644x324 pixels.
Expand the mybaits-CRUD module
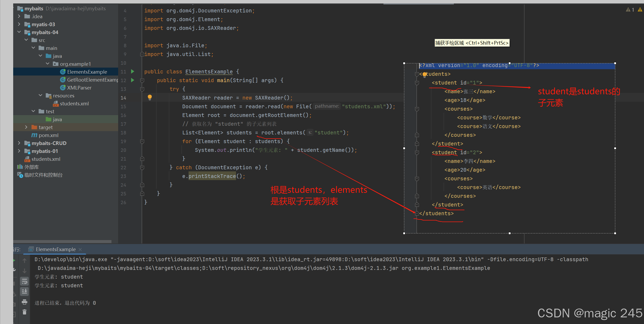coord(19,143)
